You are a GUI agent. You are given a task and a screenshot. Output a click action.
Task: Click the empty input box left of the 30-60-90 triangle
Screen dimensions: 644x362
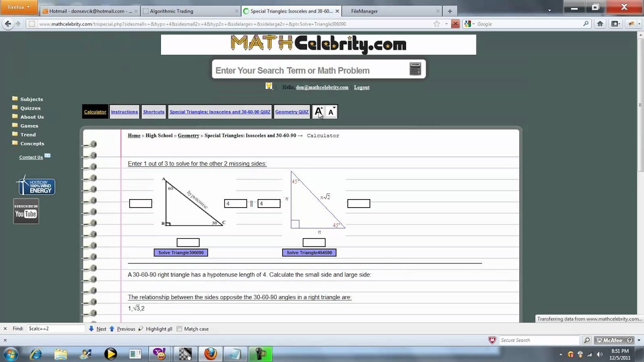click(x=140, y=204)
